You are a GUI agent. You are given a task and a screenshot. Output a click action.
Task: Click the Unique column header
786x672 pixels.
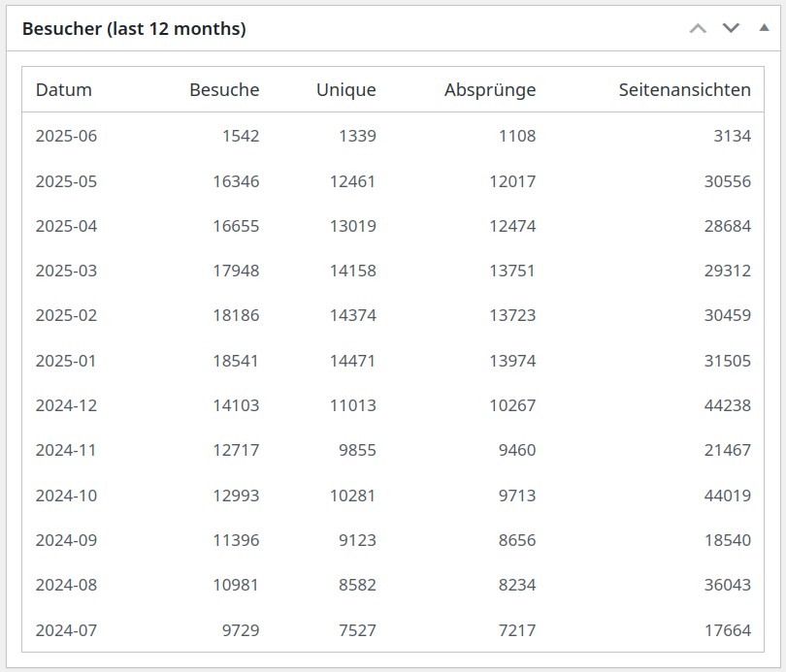[x=345, y=89]
